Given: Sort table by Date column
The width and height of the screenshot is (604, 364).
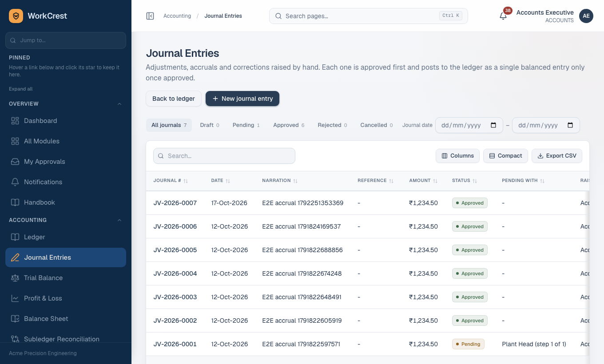Looking at the screenshot, I should tap(221, 181).
